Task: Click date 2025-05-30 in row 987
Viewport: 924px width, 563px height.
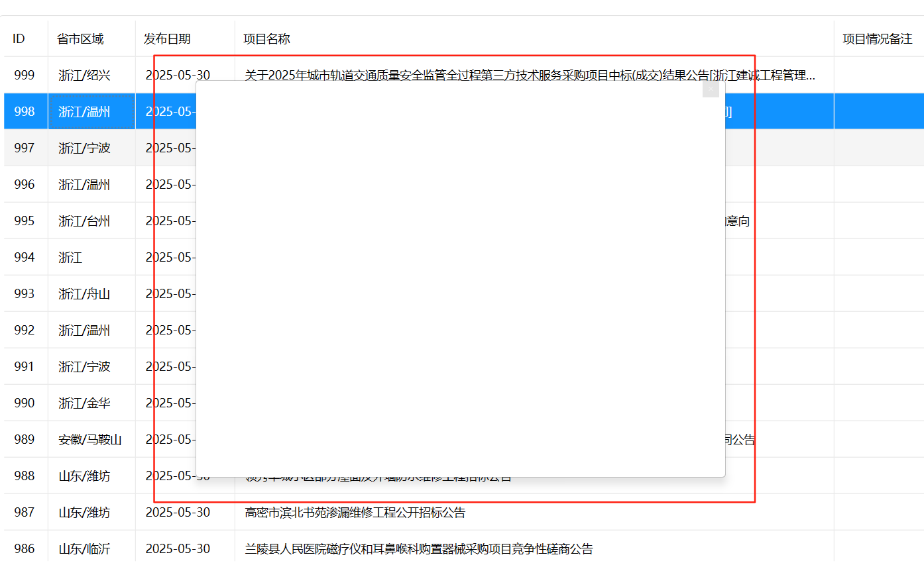Action: click(178, 512)
